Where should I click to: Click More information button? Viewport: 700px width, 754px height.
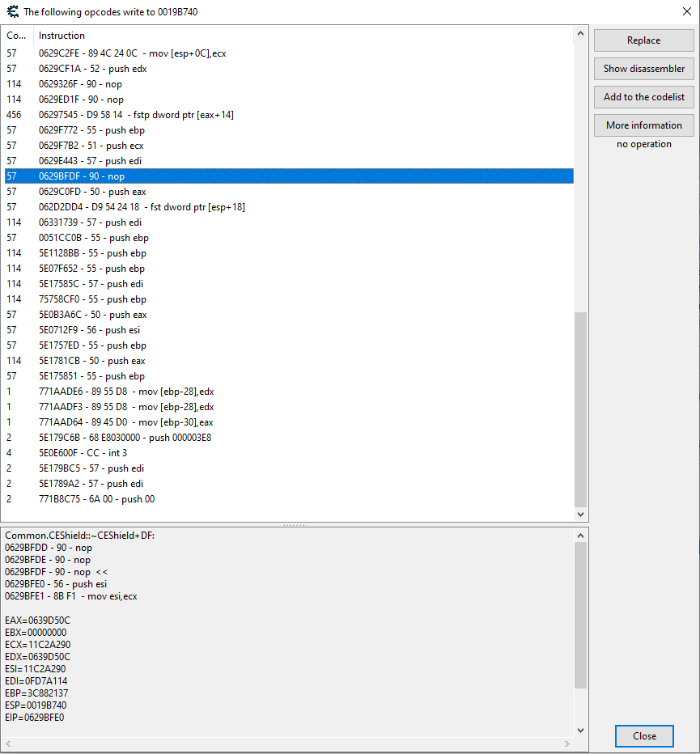click(x=643, y=125)
